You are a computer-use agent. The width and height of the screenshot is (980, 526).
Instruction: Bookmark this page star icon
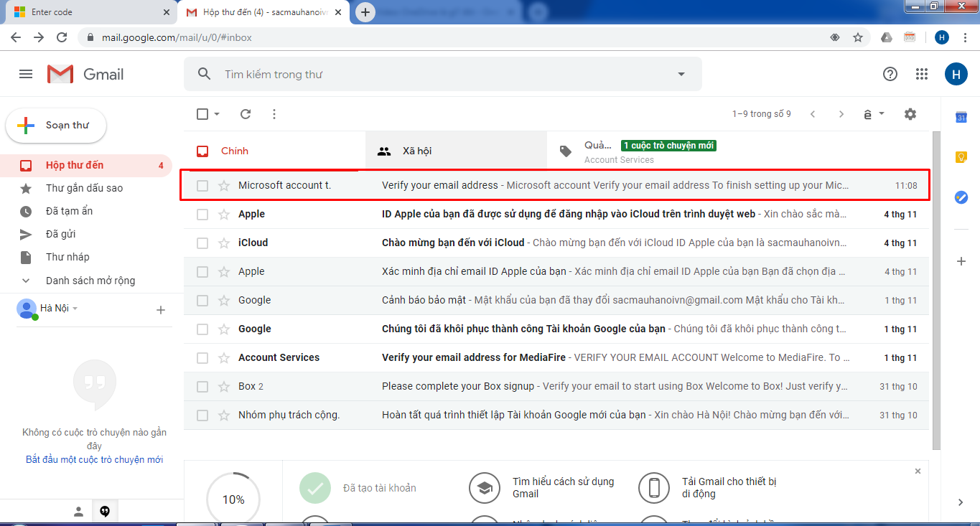coord(858,37)
